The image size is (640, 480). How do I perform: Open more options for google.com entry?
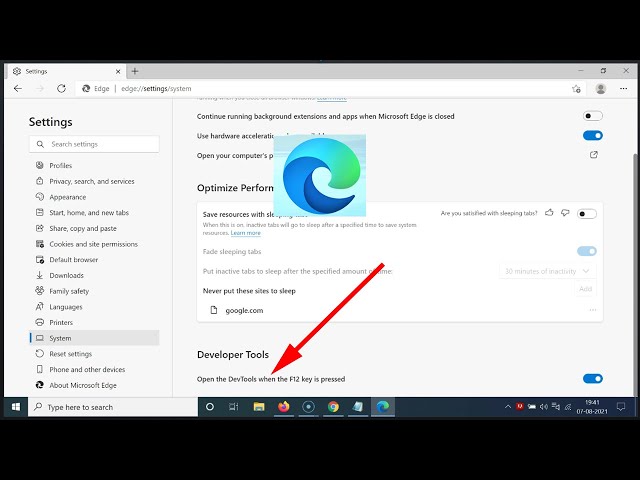point(593,310)
